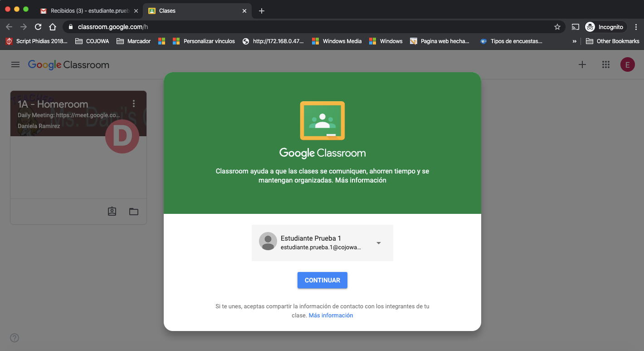644x351 pixels.
Task: Open the Windows bookmark
Action: [385, 41]
